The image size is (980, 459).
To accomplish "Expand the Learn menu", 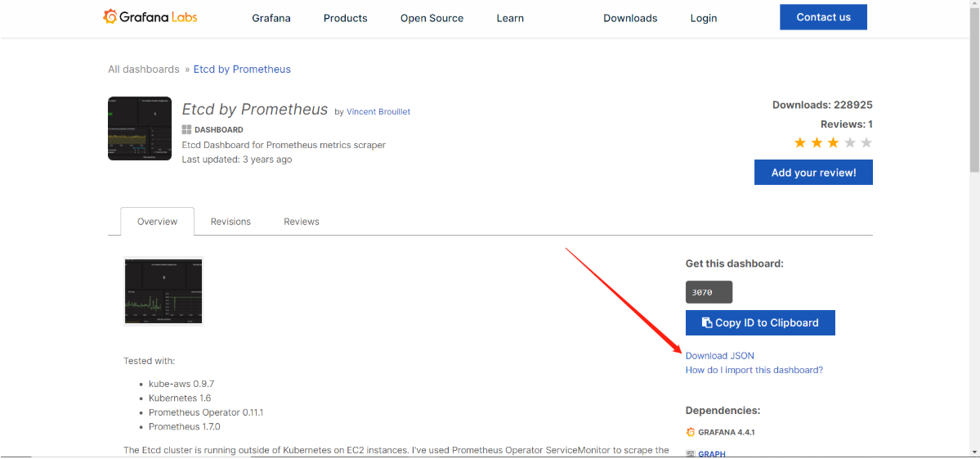I will [510, 18].
